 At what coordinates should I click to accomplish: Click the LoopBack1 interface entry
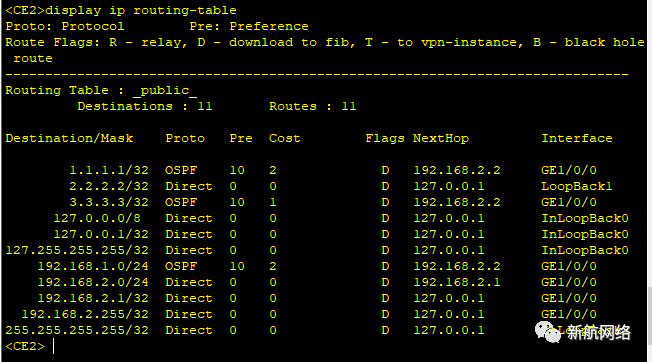pos(577,186)
